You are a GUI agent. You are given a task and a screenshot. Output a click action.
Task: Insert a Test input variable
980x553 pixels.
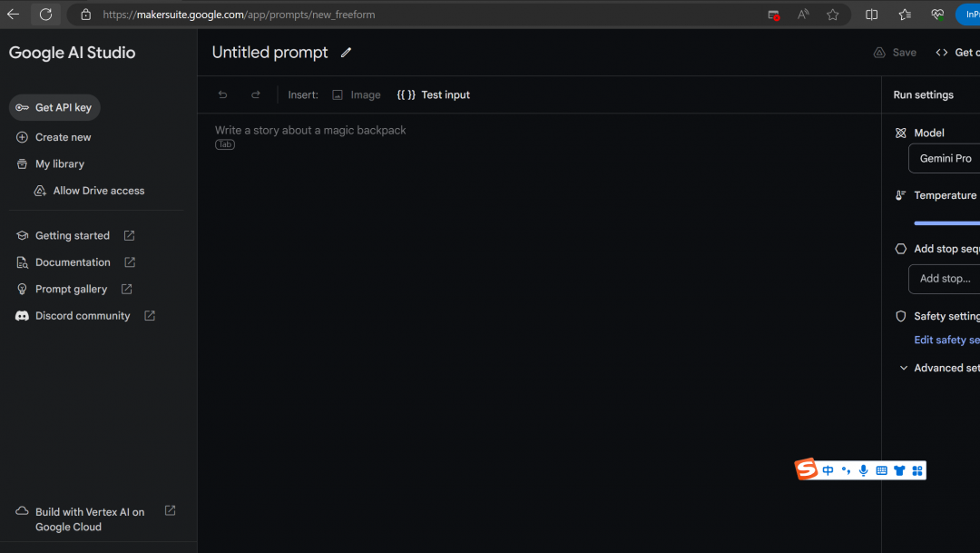tap(433, 95)
